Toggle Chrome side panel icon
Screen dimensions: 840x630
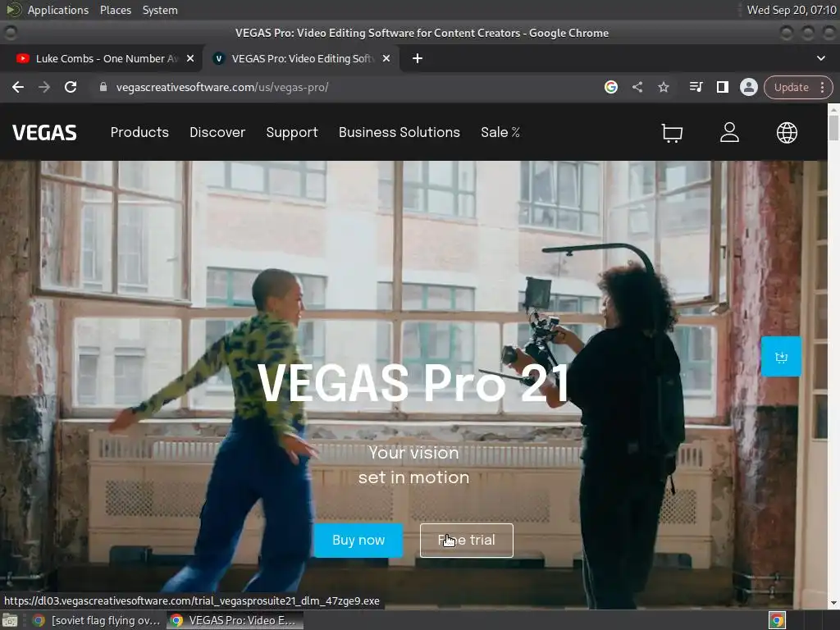(722, 87)
